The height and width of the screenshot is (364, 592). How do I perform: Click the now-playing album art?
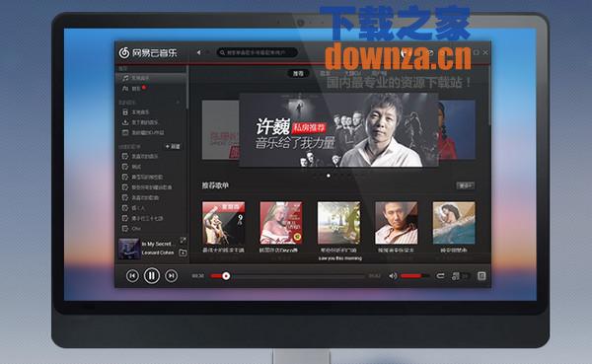tap(129, 249)
